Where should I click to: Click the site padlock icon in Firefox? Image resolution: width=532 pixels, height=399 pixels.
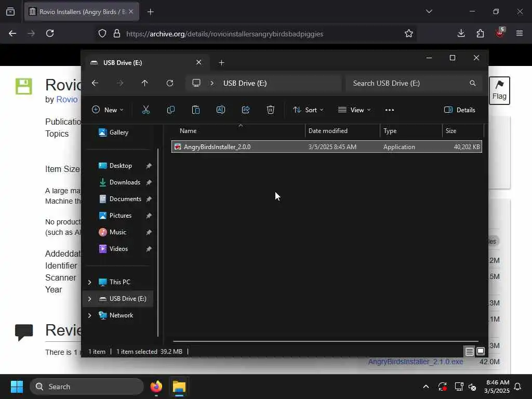[x=117, y=34]
